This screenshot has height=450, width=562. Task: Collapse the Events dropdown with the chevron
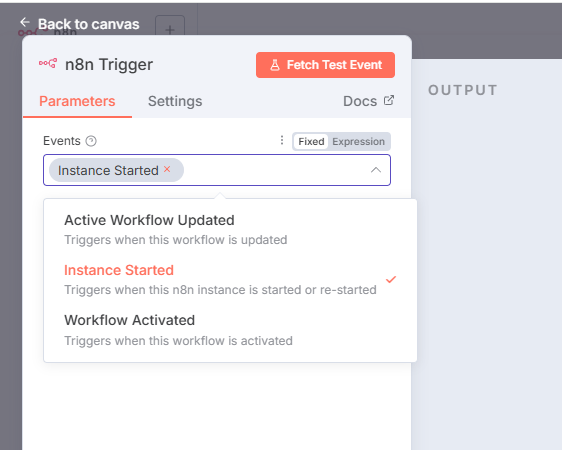pos(376,170)
